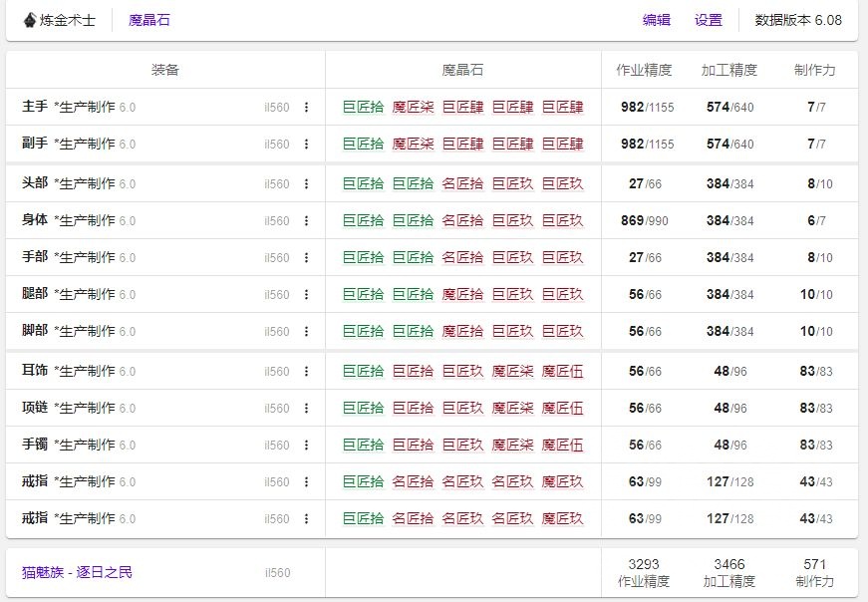The height and width of the screenshot is (602, 868).
Task: Click the first 巨匠拾 materia on 头部
Action: click(x=363, y=184)
